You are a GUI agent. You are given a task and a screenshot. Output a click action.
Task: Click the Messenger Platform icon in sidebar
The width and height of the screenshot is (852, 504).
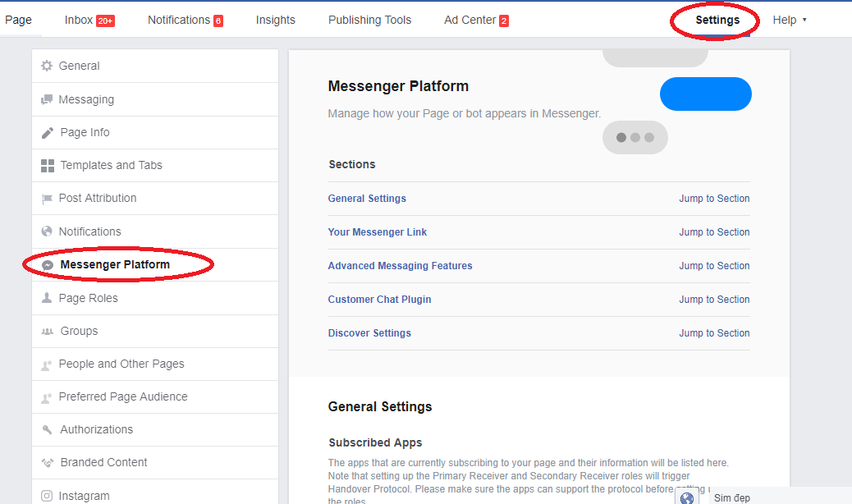pos(48,265)
